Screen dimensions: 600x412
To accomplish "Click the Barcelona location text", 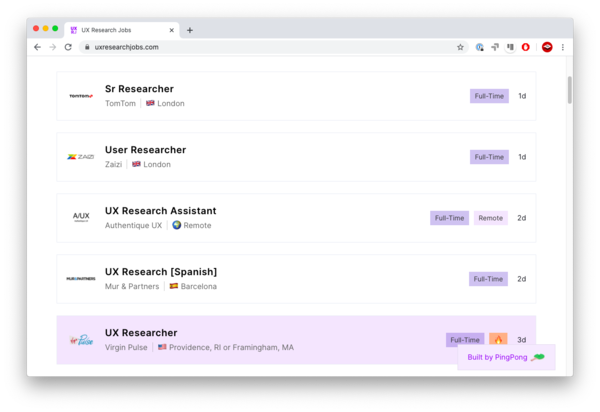I will (199, 287).
